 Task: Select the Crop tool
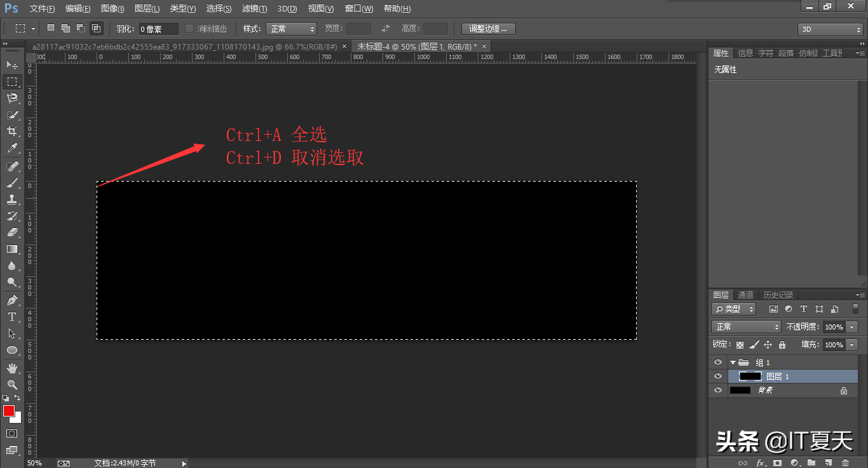(x=11, y=131)
